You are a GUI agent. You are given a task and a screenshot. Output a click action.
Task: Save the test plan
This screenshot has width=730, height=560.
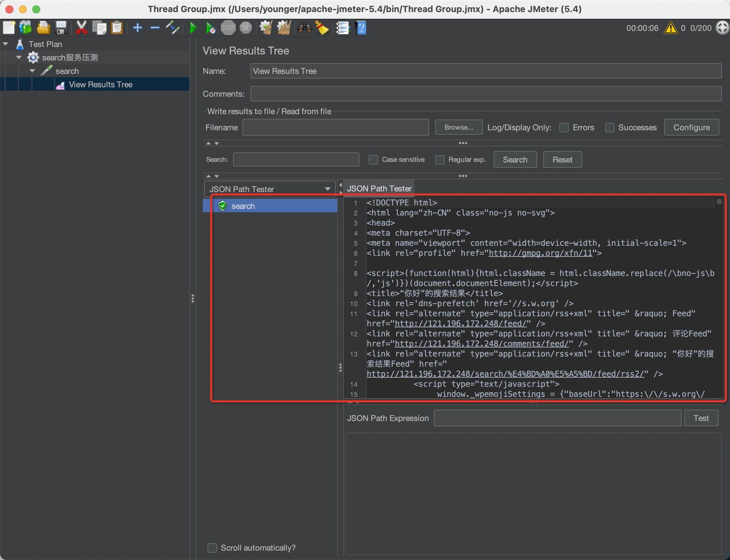point(61,28)
